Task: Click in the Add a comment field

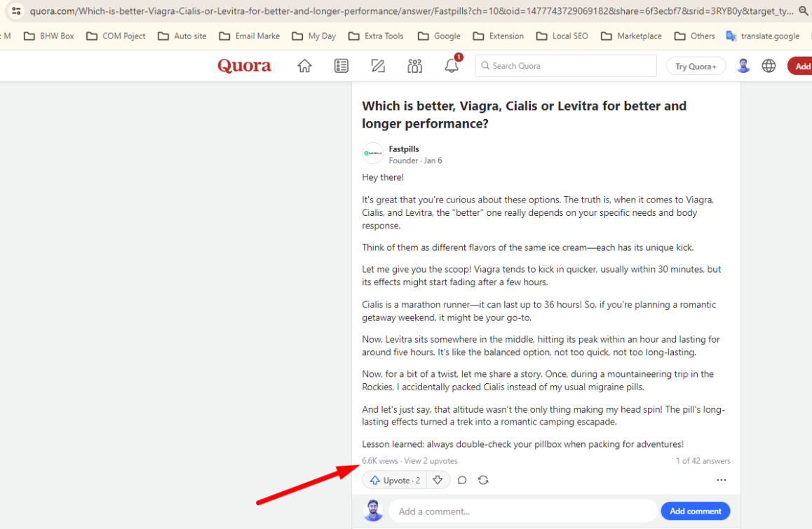Action: 522,511
